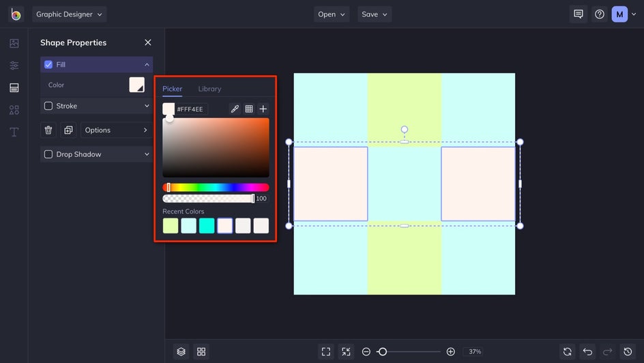644x363 pixels.
Task: Click the eyedropper color picker icon
Action: pos(235,109)
